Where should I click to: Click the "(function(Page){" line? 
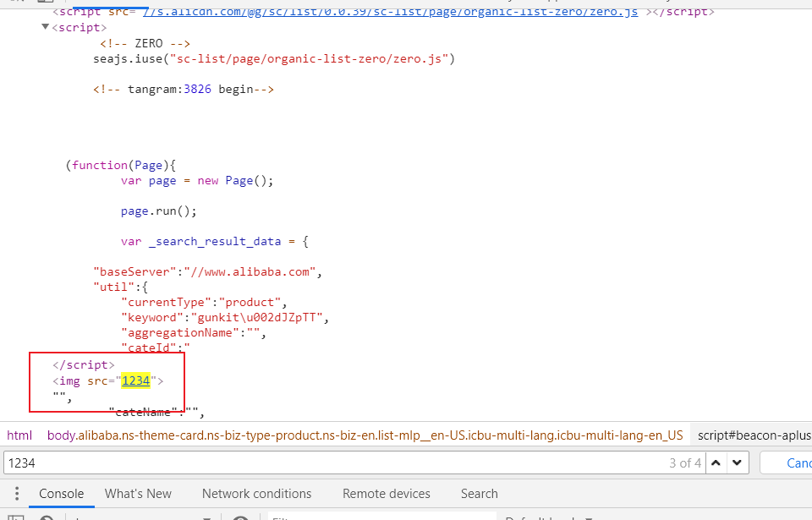click(x=121, y=165)
